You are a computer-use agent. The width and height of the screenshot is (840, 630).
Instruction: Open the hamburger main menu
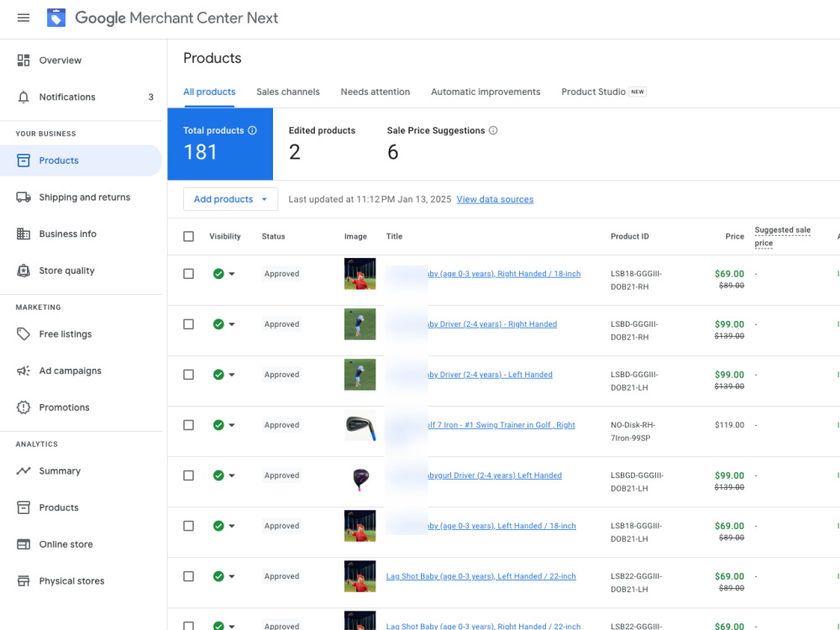coord(24,18)
